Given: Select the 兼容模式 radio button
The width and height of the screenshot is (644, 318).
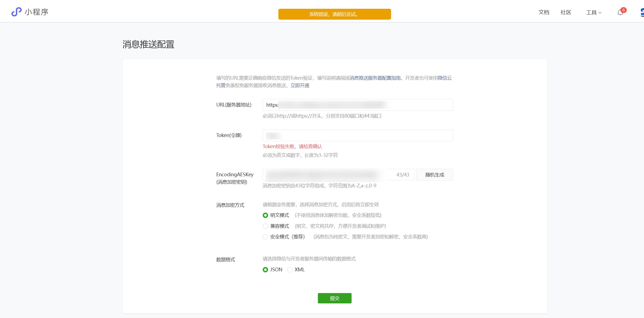Looking at the screenshot, I should 265,226.
